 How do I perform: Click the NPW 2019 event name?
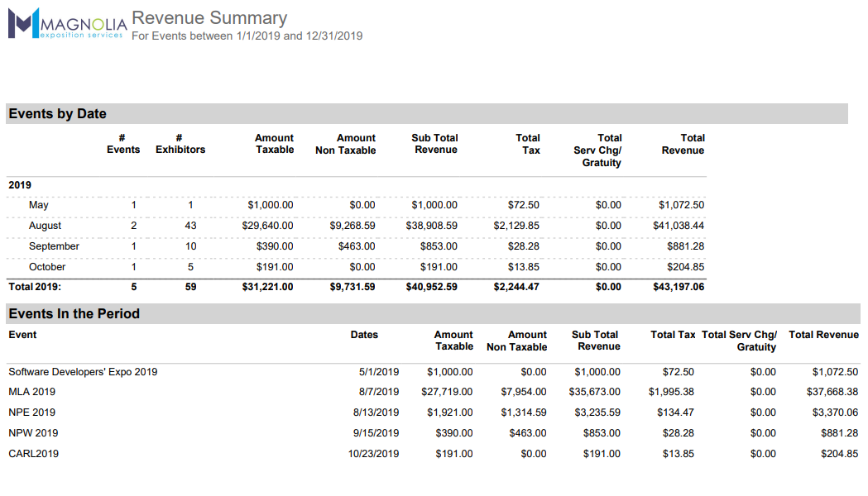coord(32,433)
